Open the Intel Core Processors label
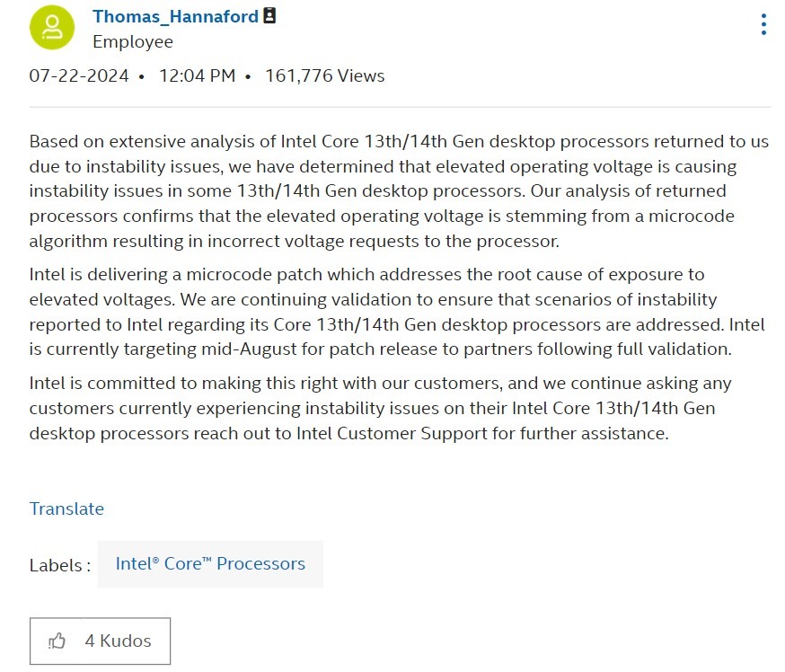 (210, 564)
